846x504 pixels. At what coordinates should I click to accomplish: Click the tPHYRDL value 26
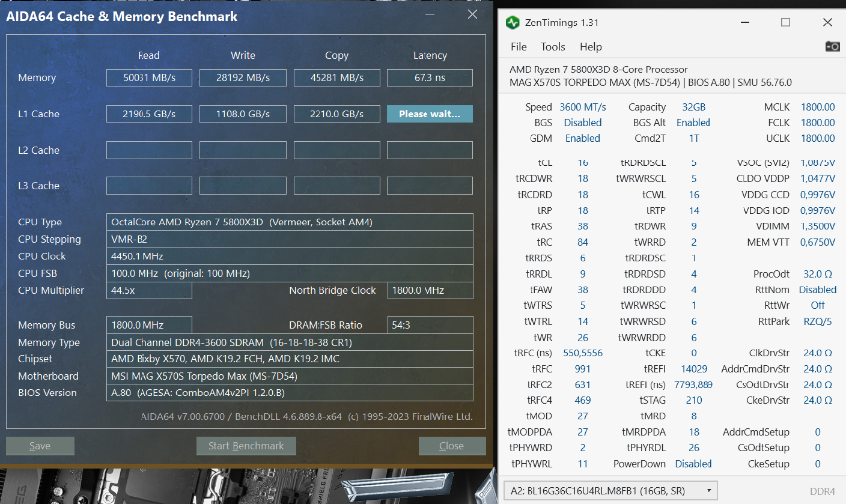(694, 448)
